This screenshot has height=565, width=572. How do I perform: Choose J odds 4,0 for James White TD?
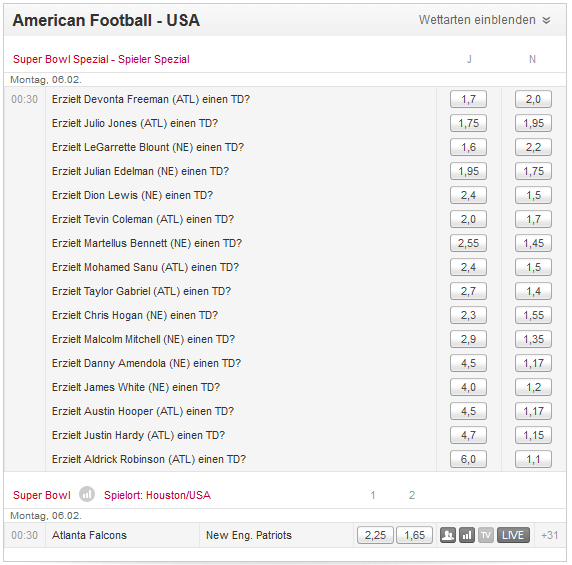pos(468,387)
